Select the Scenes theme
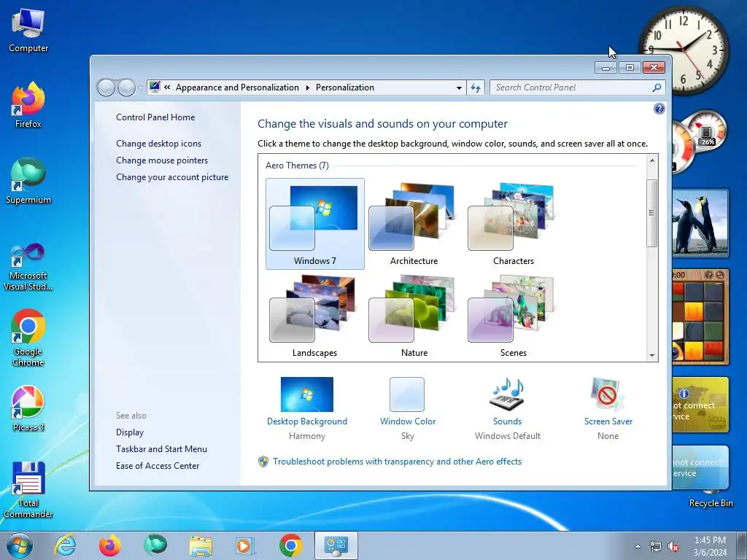The height and width of the screenshot is (560, 747). [x=514, y=316]
